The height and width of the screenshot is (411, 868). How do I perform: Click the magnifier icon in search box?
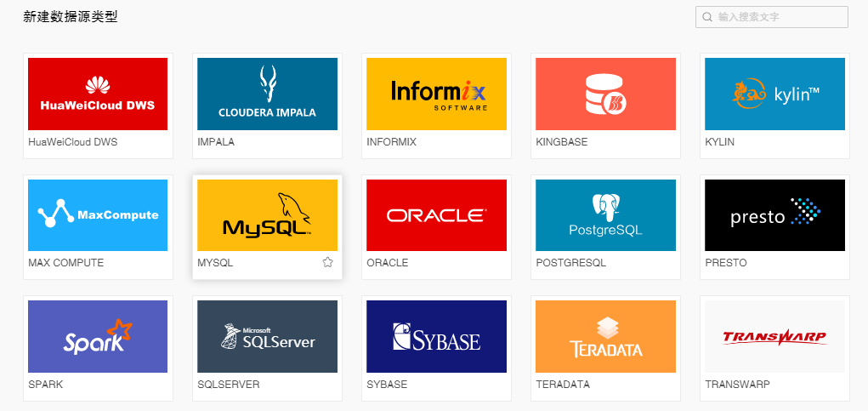(x=707, y=17)
